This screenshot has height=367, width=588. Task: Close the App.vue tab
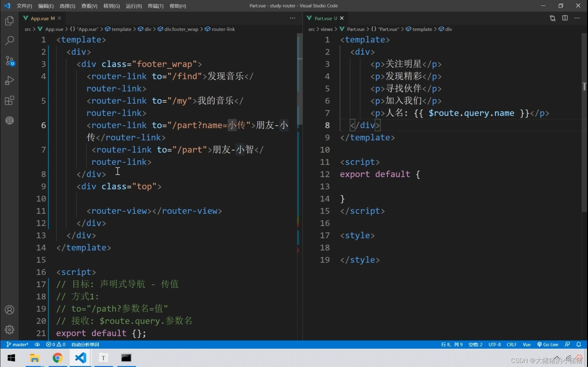coord(59,18)
